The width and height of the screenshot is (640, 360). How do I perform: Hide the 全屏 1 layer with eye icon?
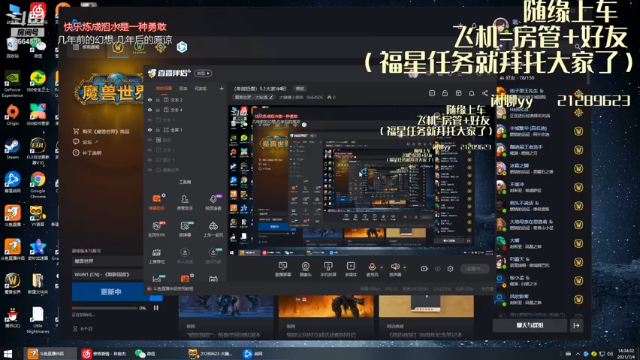[150, 130]
